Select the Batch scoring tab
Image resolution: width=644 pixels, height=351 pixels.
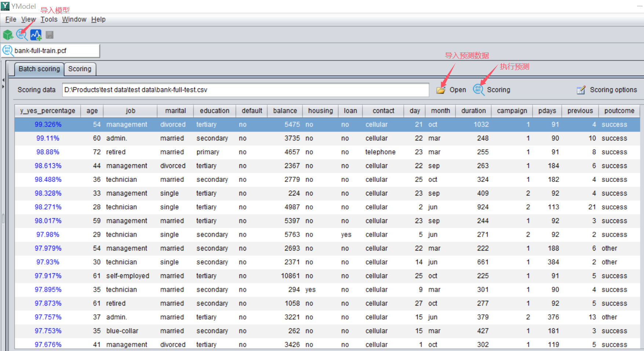click(39, 69)
